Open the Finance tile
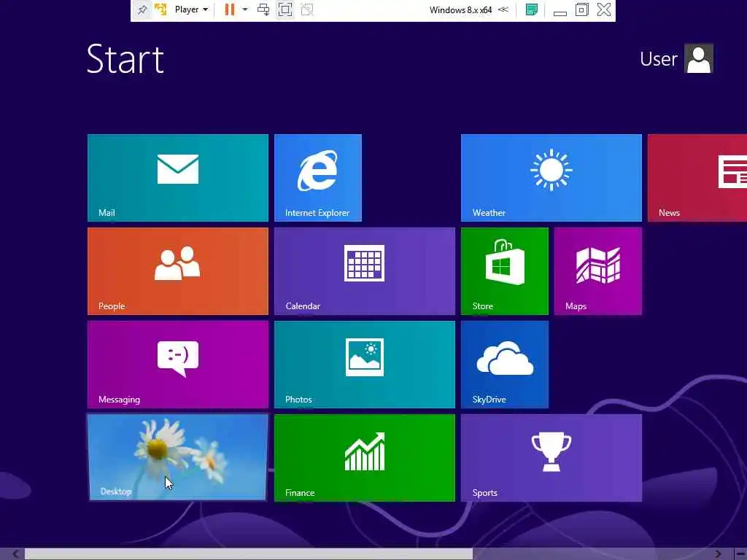The image size is (747, 560). click(x=365, y=458)
